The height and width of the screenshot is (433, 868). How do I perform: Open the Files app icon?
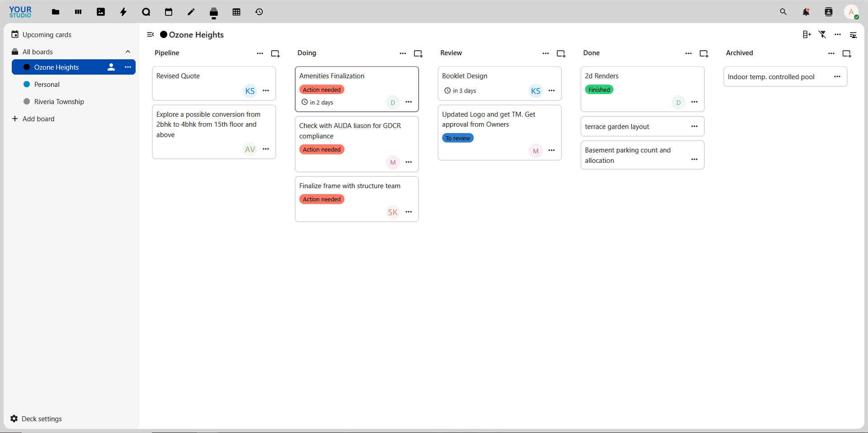click(56, 12)
